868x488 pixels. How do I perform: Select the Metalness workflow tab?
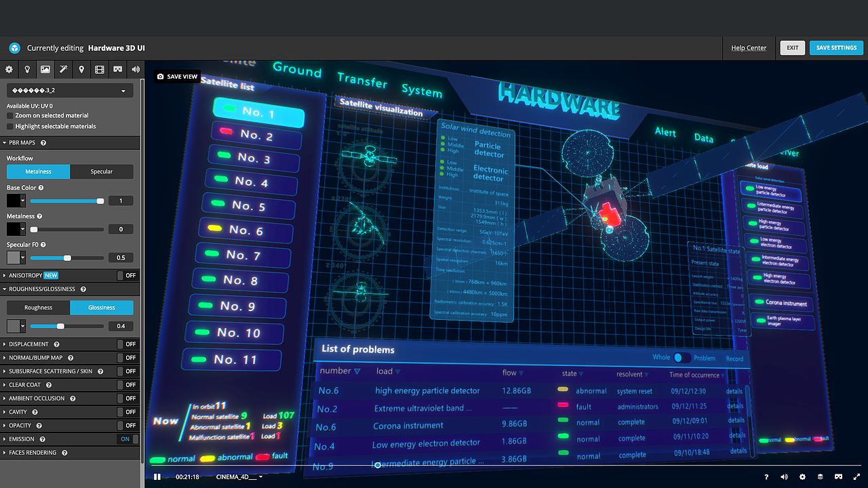39,171
